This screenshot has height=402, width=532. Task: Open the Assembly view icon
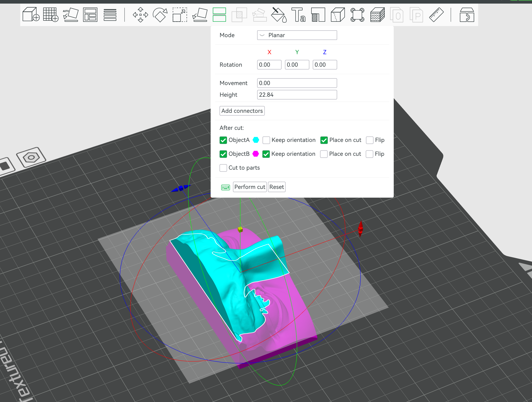[467, 15]
